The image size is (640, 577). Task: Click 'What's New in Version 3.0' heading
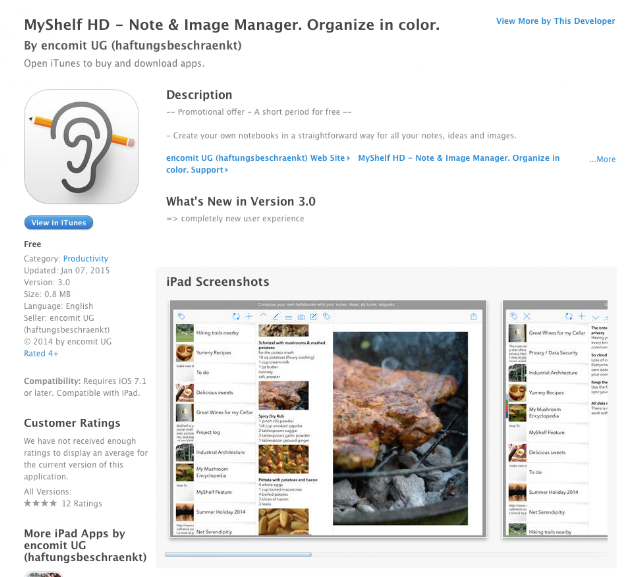point(241,202)
